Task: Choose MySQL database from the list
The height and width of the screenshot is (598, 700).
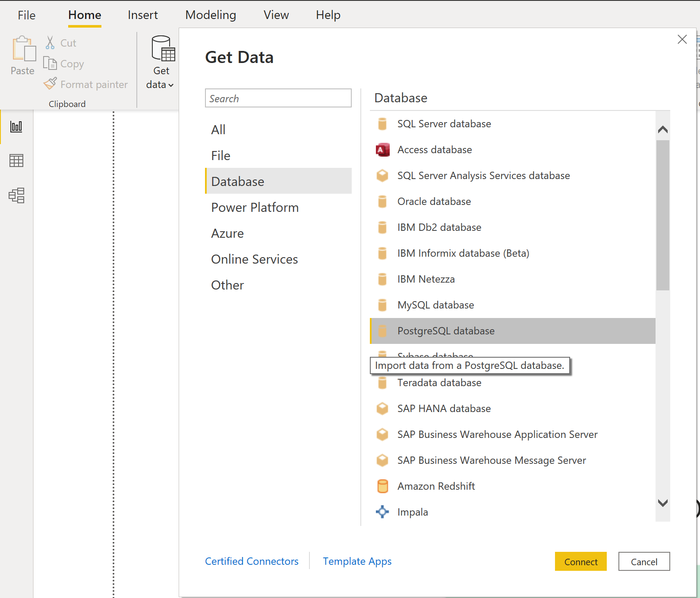Action: coord(435,305)
